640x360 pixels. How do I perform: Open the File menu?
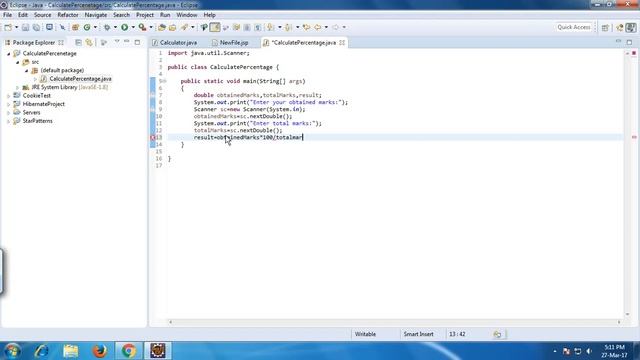[x=7, y=15]
